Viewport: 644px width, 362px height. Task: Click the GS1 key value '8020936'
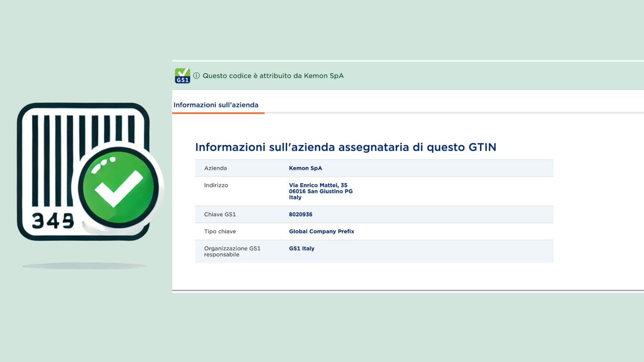coord(301,214)
